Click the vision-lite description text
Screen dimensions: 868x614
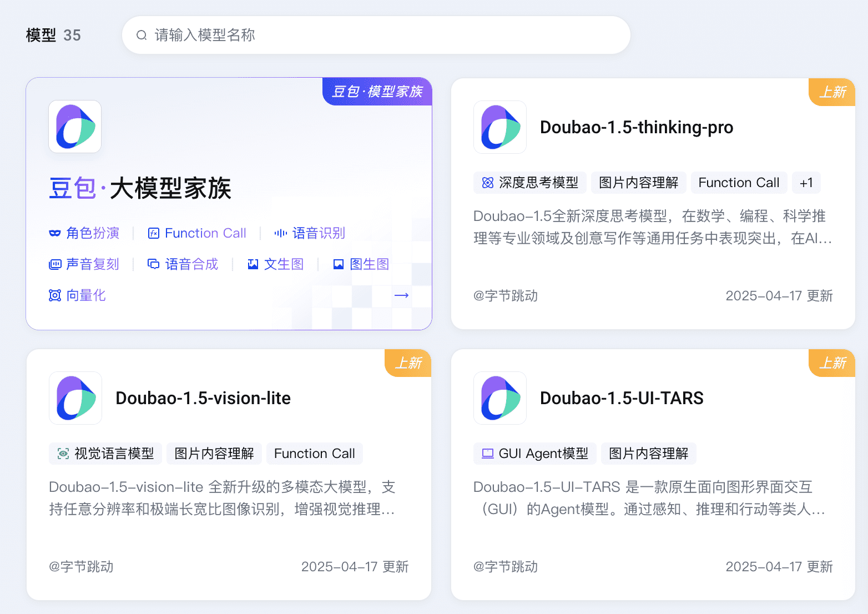(x=222, y=498)
